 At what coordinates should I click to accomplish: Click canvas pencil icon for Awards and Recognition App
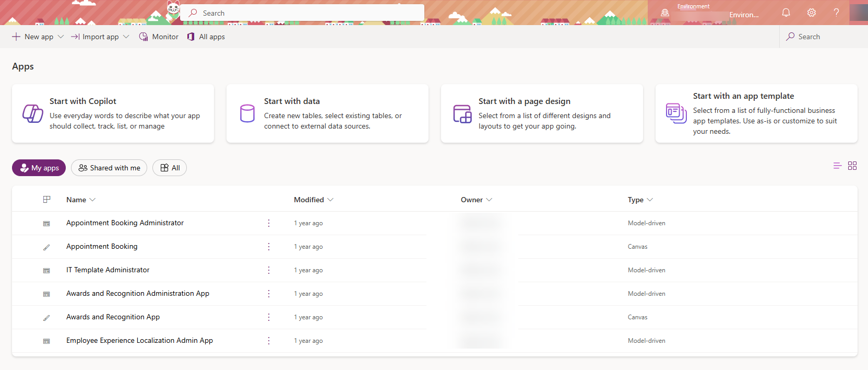[46, 318]
